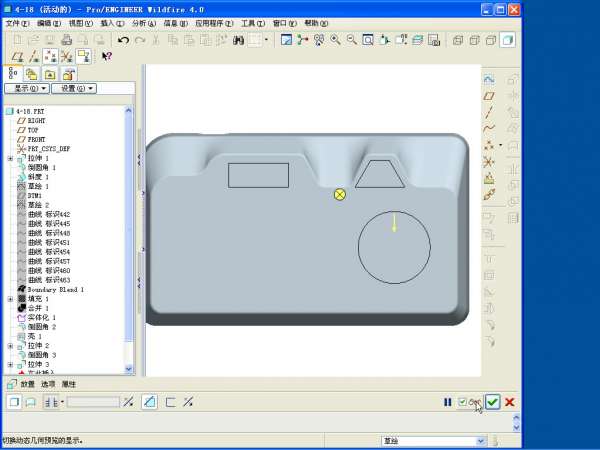The image size is (600, 450).
Task: Expand the 填充 1 tree node
Action: click(10, 299)
